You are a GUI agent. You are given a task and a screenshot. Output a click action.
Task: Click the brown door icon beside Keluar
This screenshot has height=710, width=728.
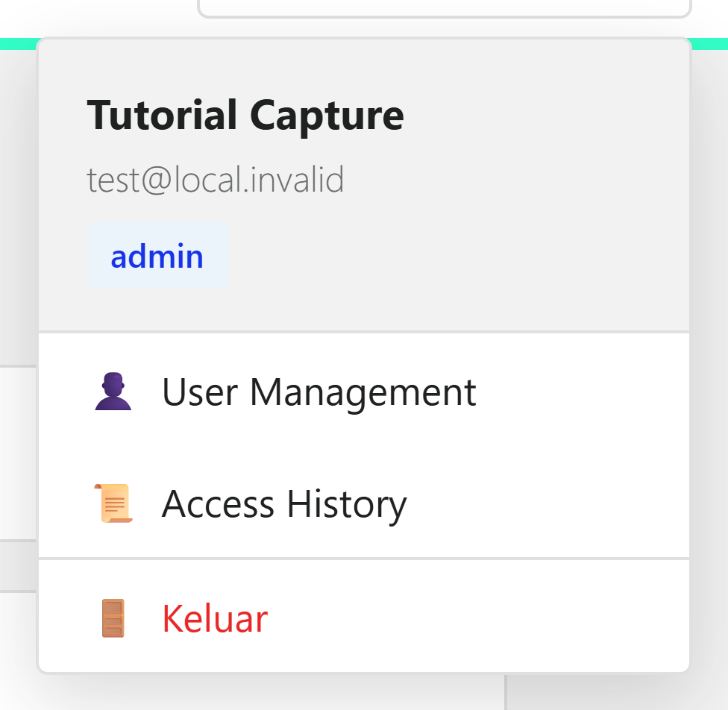click(x=113, y=618)
